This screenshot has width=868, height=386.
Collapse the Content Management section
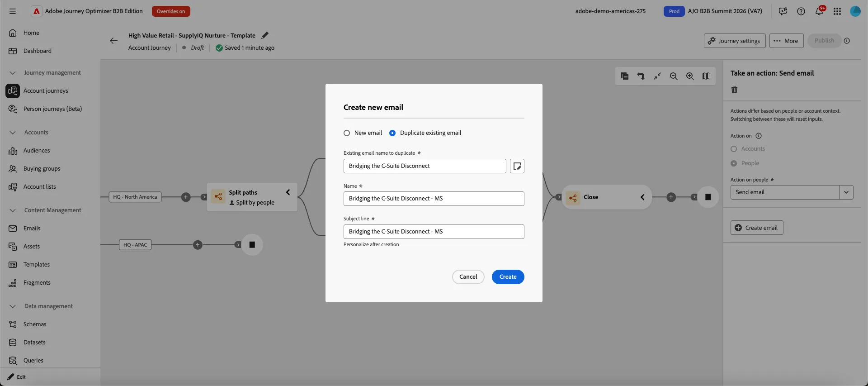13,210
